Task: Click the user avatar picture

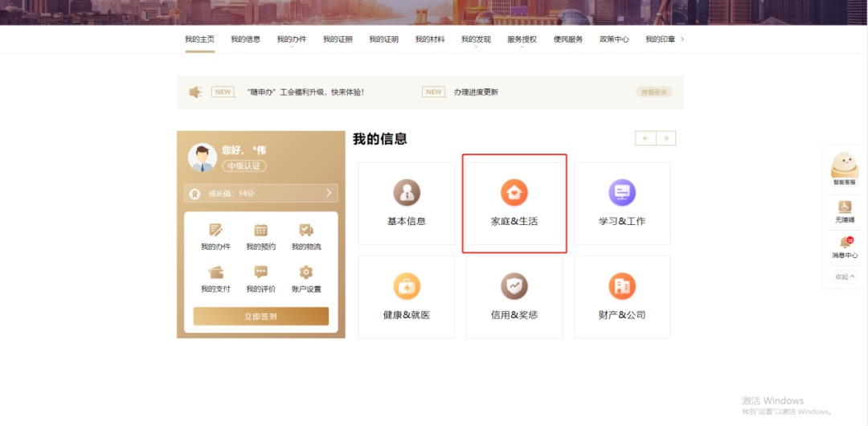Action: click(202, 158)
